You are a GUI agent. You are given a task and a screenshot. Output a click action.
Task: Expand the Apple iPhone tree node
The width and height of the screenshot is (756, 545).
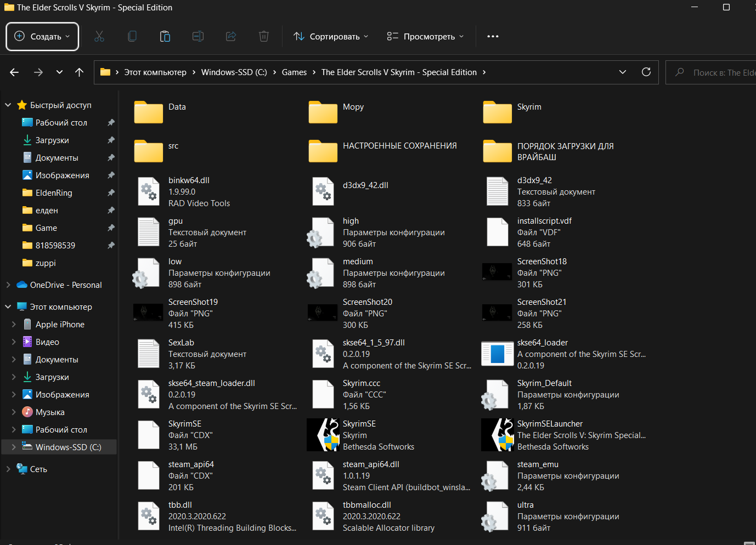point(14,325)
